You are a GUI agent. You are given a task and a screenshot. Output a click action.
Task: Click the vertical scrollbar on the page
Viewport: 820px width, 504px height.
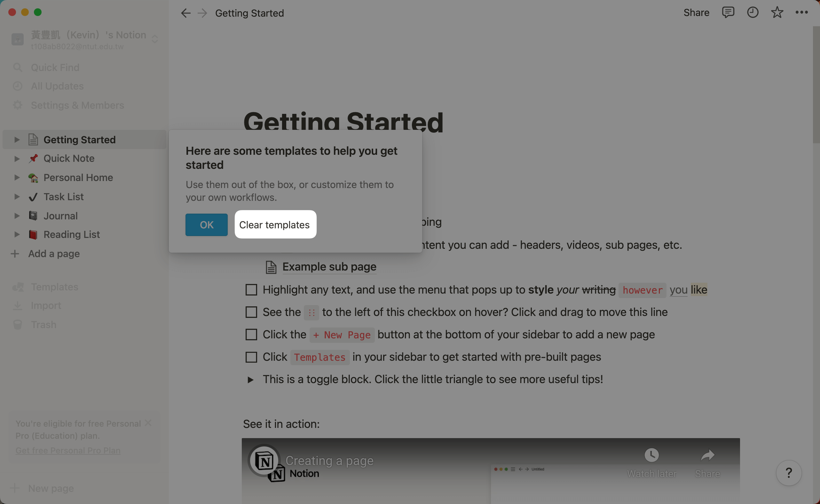coord(816,85)
